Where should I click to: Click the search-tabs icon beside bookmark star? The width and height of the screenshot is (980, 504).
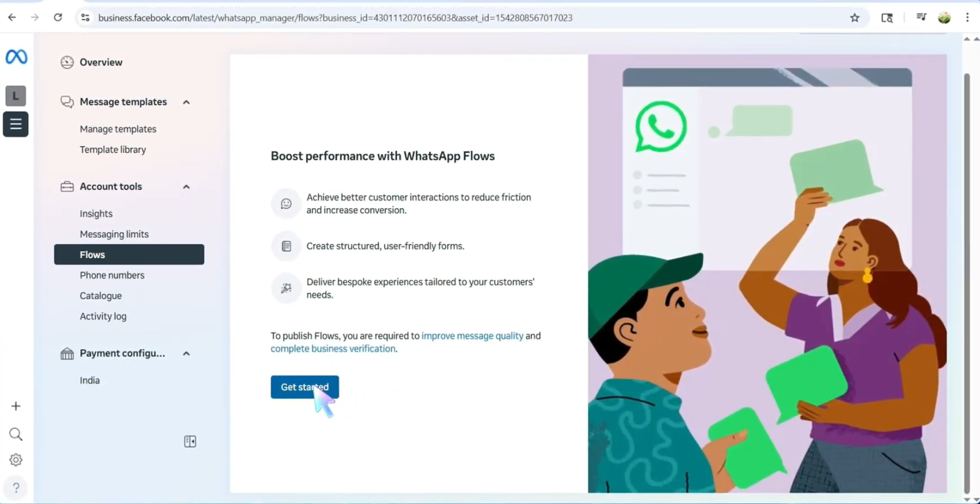click(x=887, y=18)
